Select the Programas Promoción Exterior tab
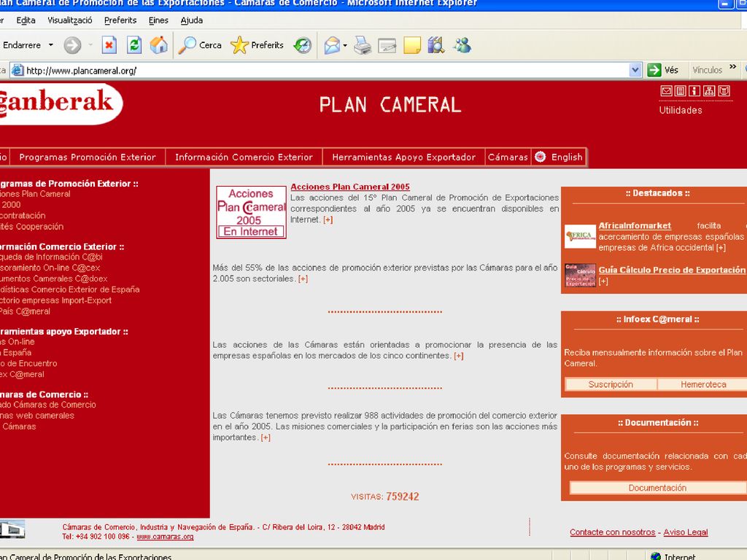This screenshot has height=560, width=747. 88,157
